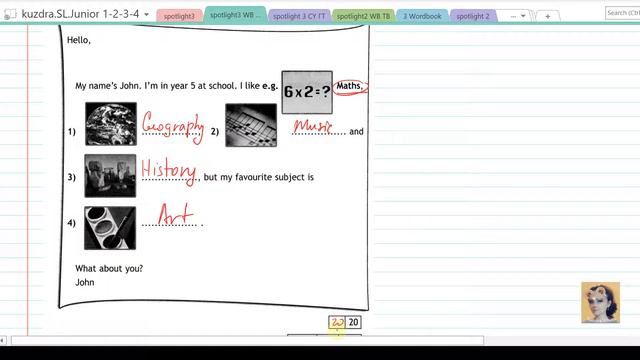
Task: Click the handwritten Art answer
Action: pyautogui.click(x=176, y=214)
